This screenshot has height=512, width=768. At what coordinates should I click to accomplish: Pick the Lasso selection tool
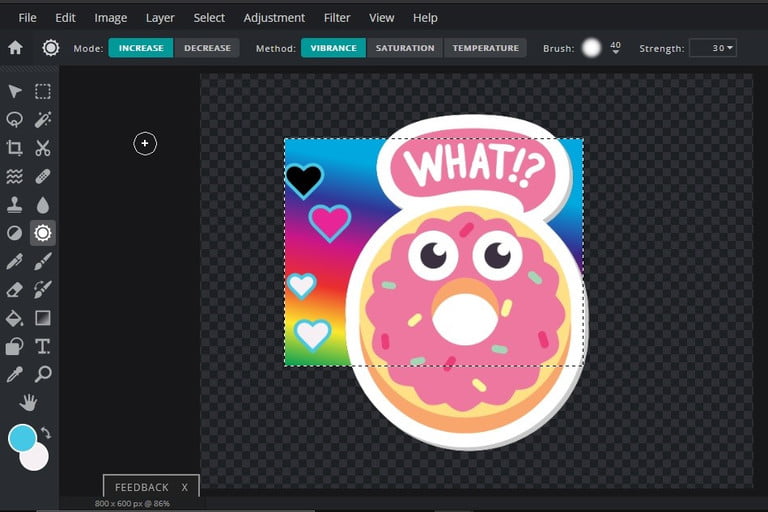click(x=15, y=120)
